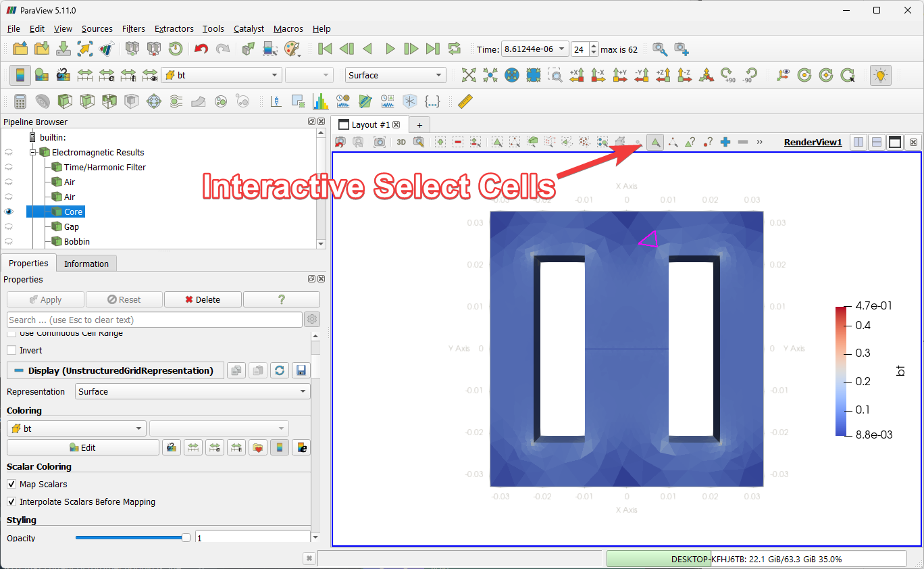Click the Properties panel help question mark button
The image size is (924, 569).
point(282,299)
